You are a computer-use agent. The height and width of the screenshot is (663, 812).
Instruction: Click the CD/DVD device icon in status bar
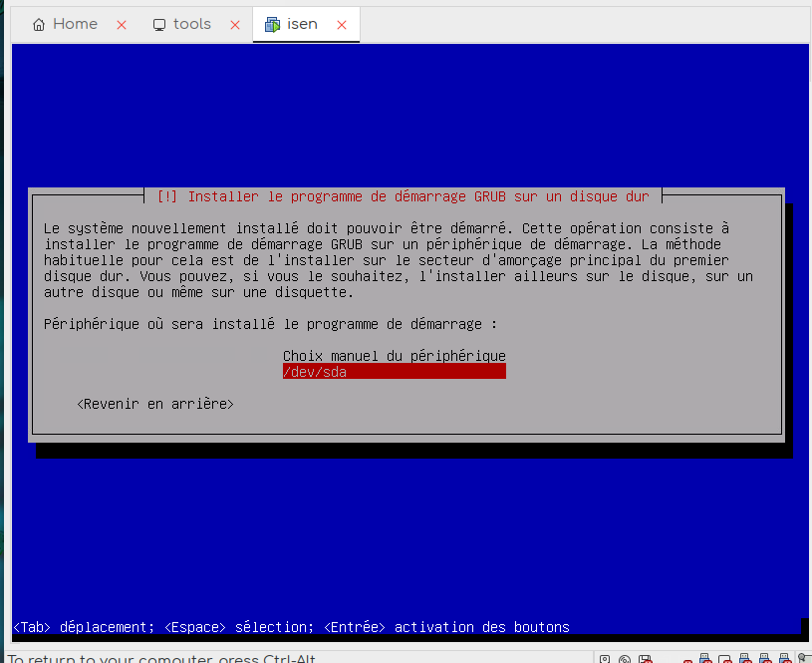(625, 659)
